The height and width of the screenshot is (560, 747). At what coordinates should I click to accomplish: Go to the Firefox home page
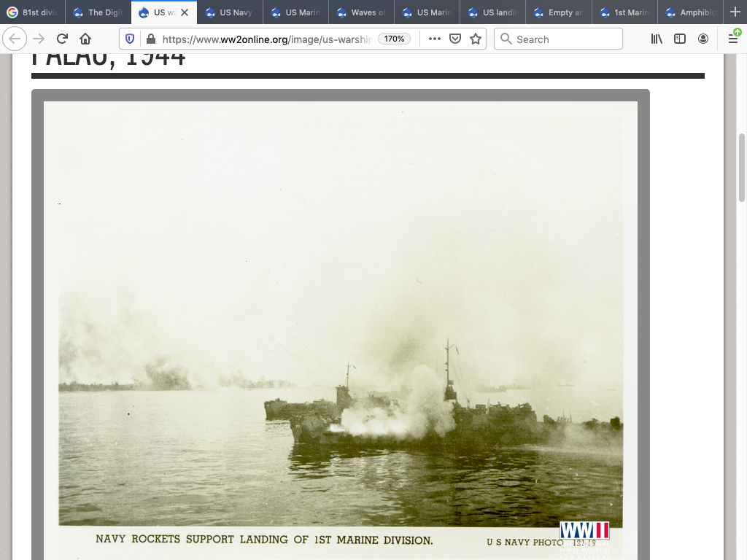coord(85,39)
